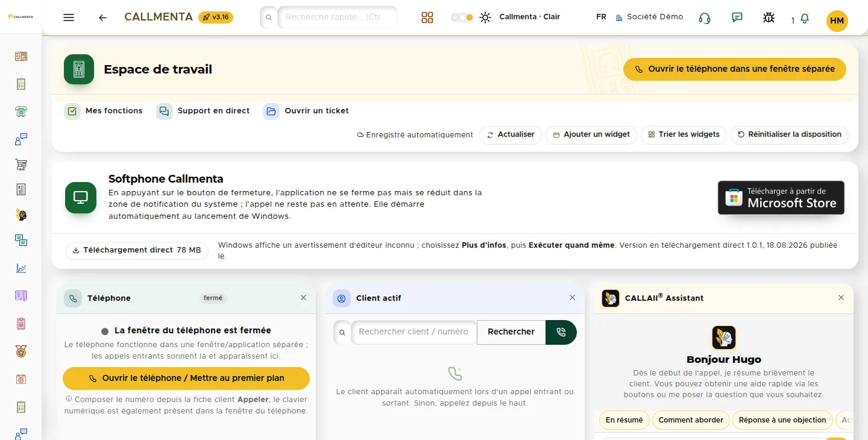Click Ouvrir le téléphone / Mettre au premier plan

pos(186,379)
